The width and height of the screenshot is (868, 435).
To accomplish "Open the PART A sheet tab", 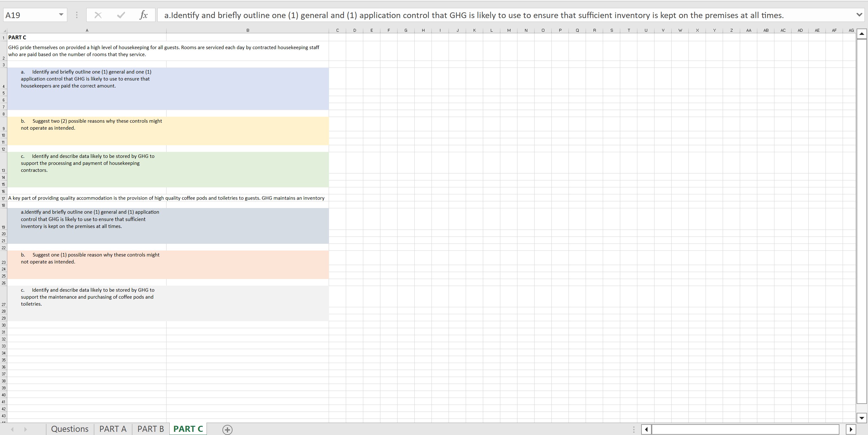I will point(113,429).
